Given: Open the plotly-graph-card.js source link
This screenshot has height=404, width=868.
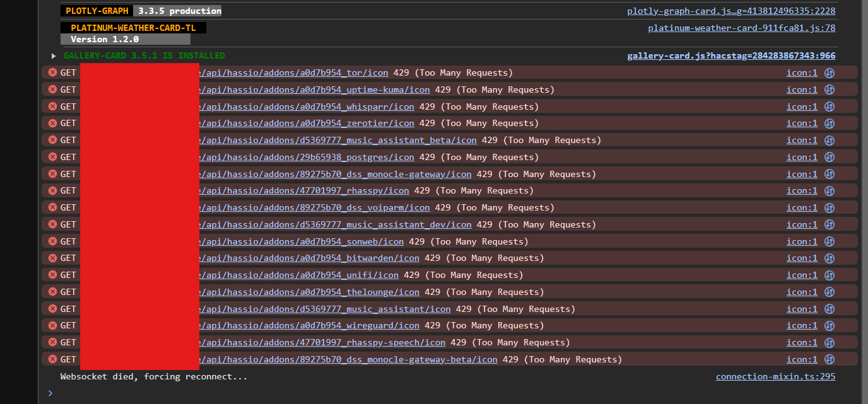Looking at the screenshot, I should 730,10.
